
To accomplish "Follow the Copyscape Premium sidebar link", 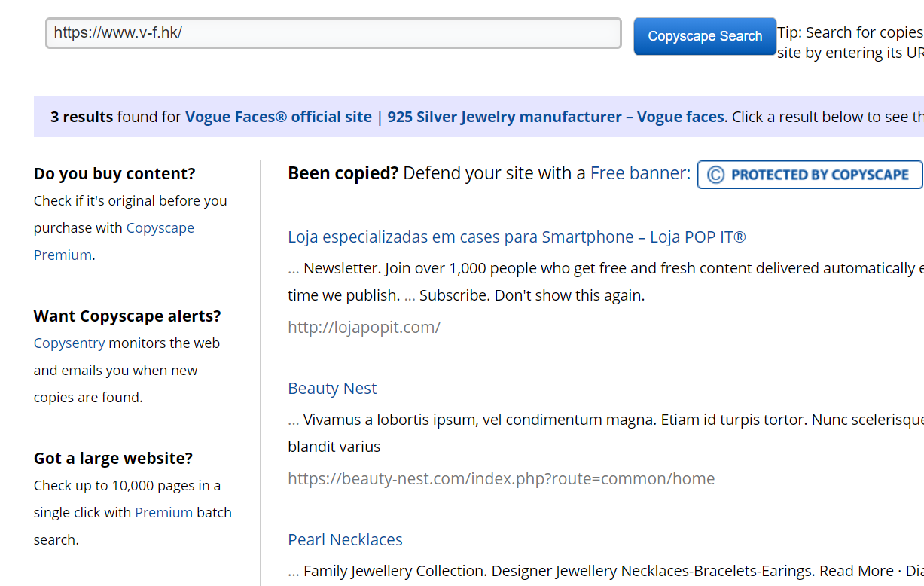I will pos(114,241).
